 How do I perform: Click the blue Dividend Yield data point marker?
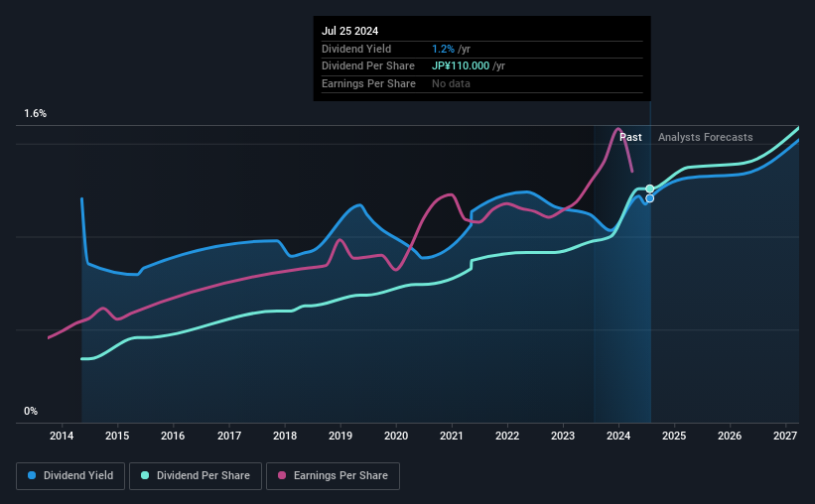coord(649,198)
